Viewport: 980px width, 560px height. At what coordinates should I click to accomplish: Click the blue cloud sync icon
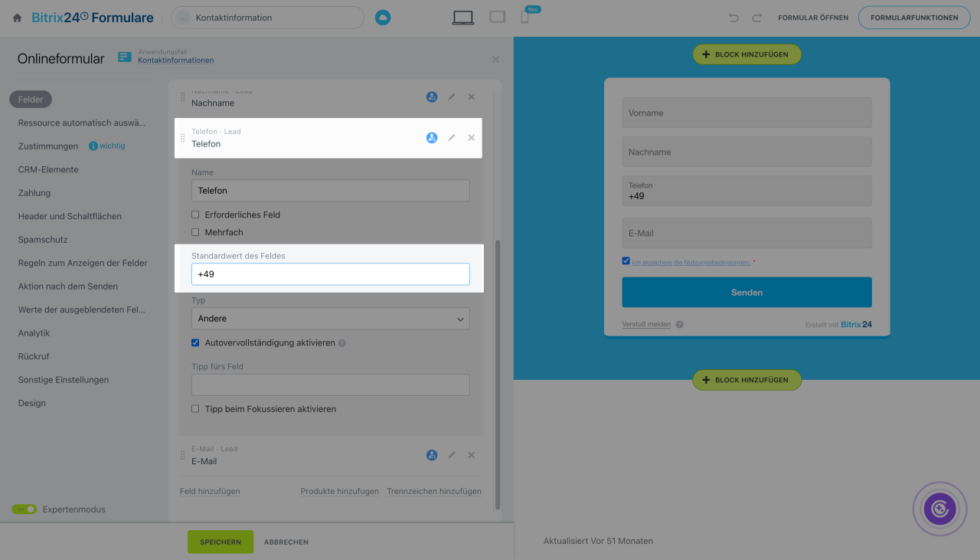[x=383, y=18]
